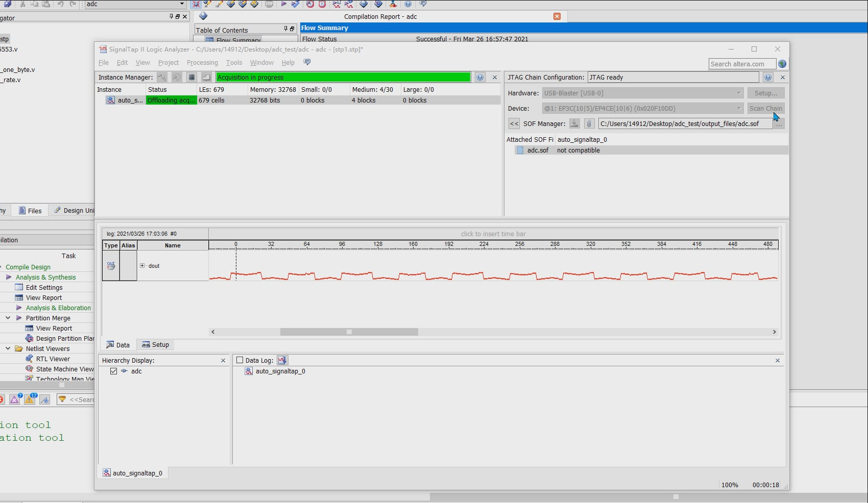The width and height of the screenshot is (868, 503).
Task: Click the attach SOF file paperclip icon
Action: pos(589,124)
